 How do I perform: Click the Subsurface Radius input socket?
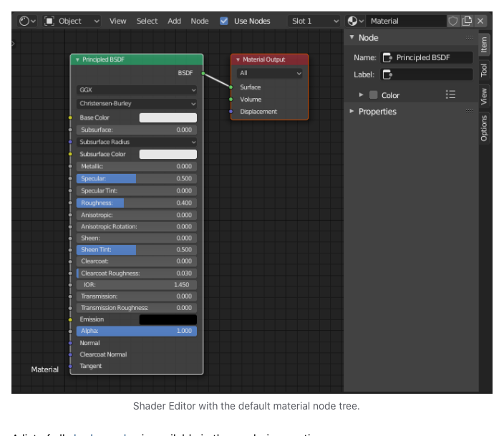70,142
